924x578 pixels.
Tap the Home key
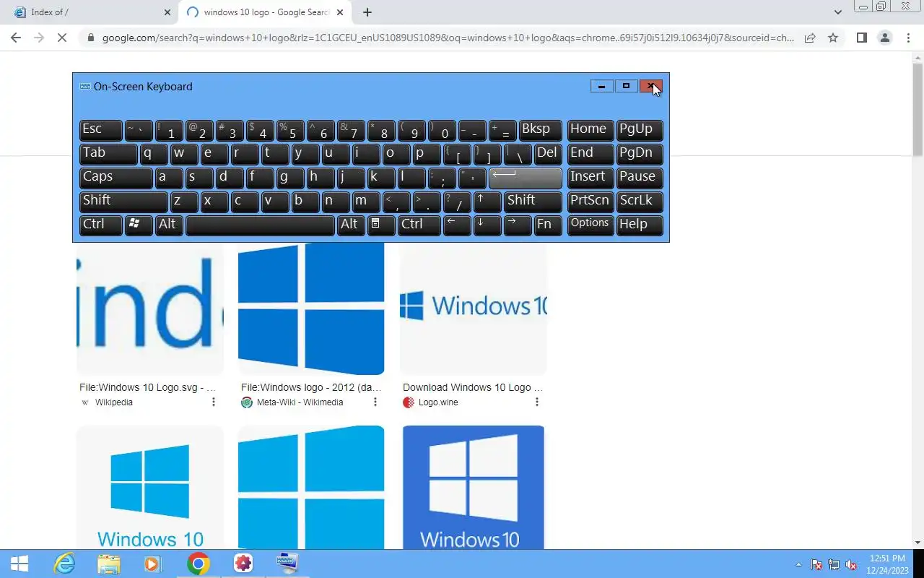tap(590, 130)
